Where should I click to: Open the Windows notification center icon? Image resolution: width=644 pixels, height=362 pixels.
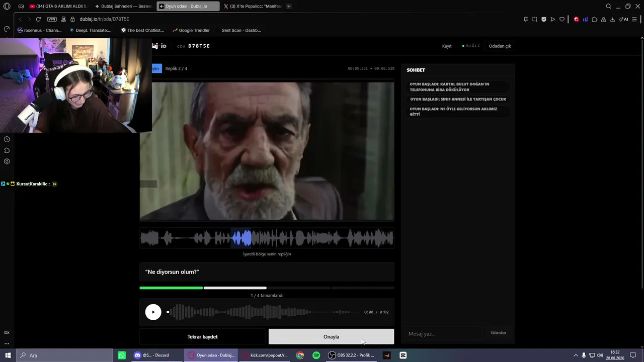[x=633, y=355]
